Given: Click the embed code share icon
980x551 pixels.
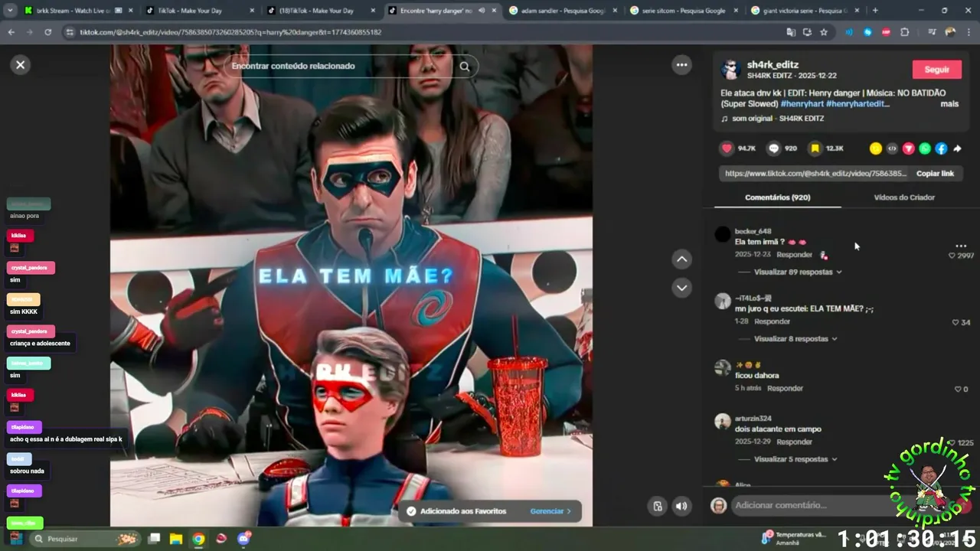Looking at the screenshot, I should point(892,148).
